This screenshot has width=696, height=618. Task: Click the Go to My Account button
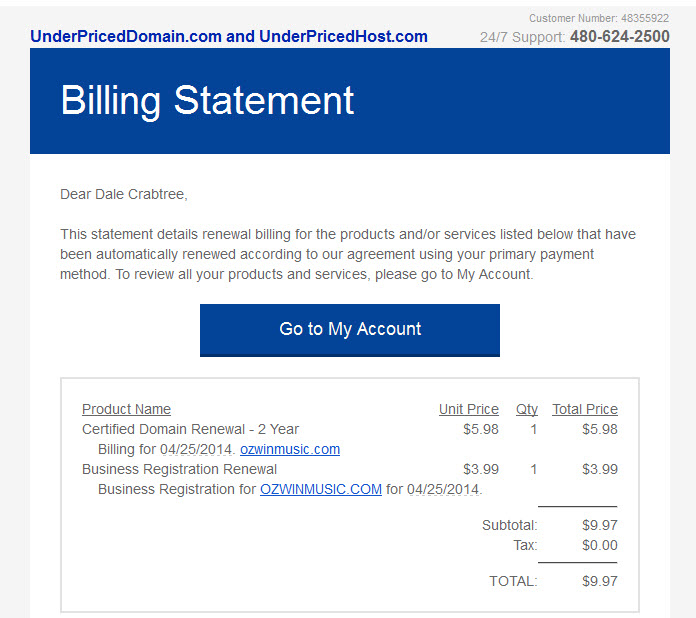(350, 330)
